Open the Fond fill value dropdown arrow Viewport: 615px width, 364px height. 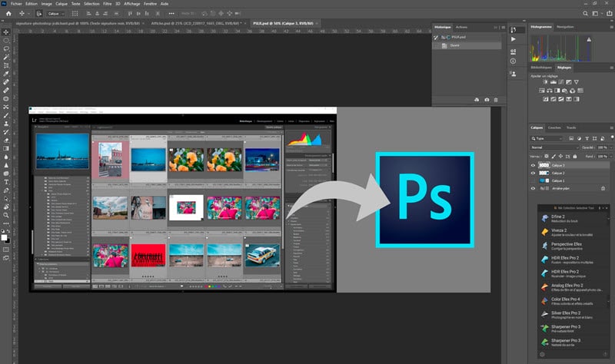coord(610,157)
